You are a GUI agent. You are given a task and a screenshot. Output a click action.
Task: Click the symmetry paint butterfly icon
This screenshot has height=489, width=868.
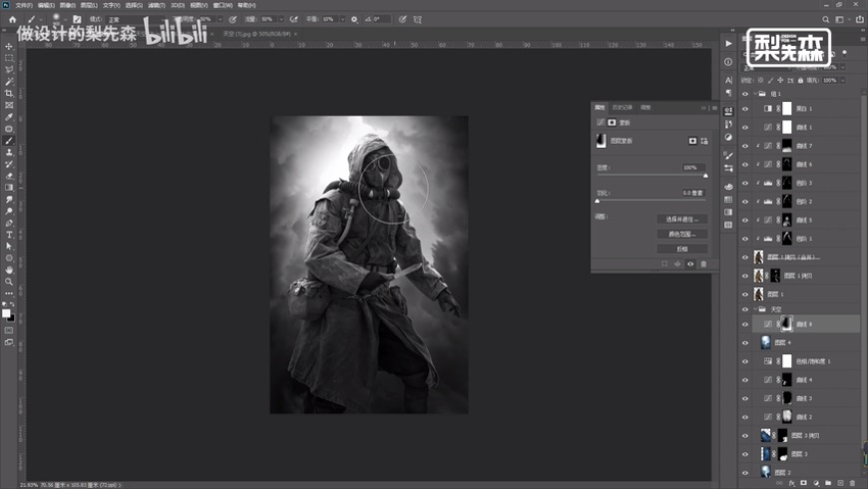pos(417,19)
